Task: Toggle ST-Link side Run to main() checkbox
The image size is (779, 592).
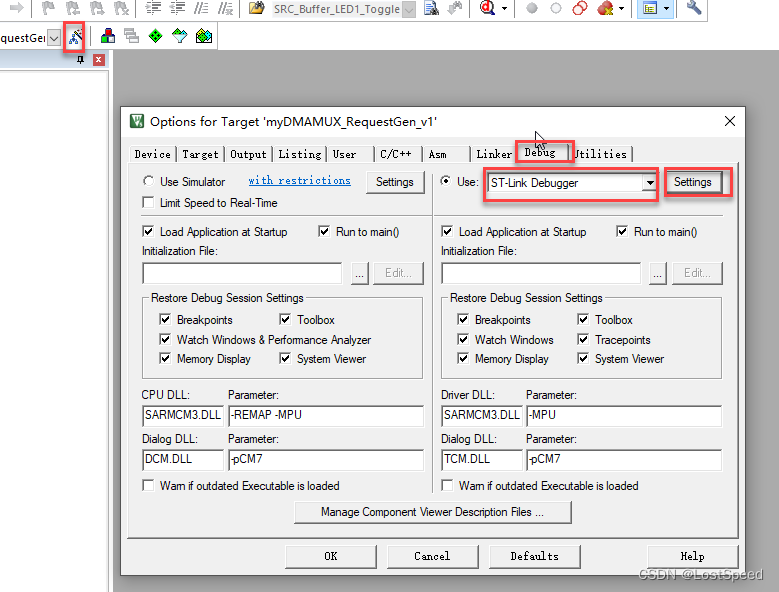Action: pyautogui.click(x=622, y=231)
